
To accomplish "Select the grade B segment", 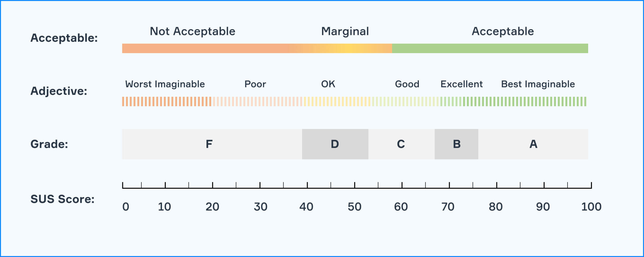I will [456, 144].
